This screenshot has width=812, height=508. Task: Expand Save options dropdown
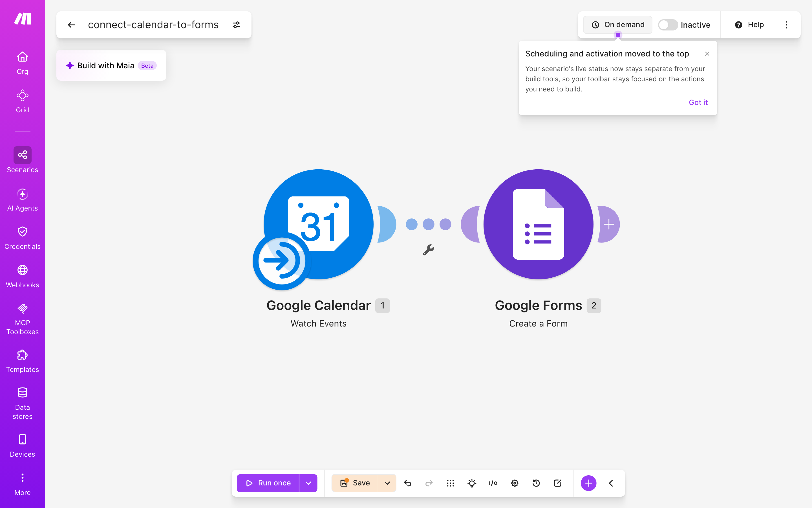click(387, 483)
